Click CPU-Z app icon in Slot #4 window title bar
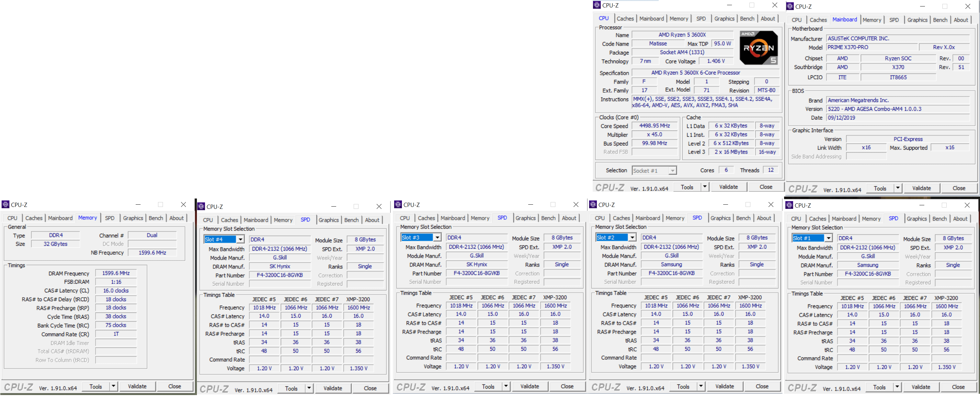This screenshot has width=980, height=397. tap(201, 206)
